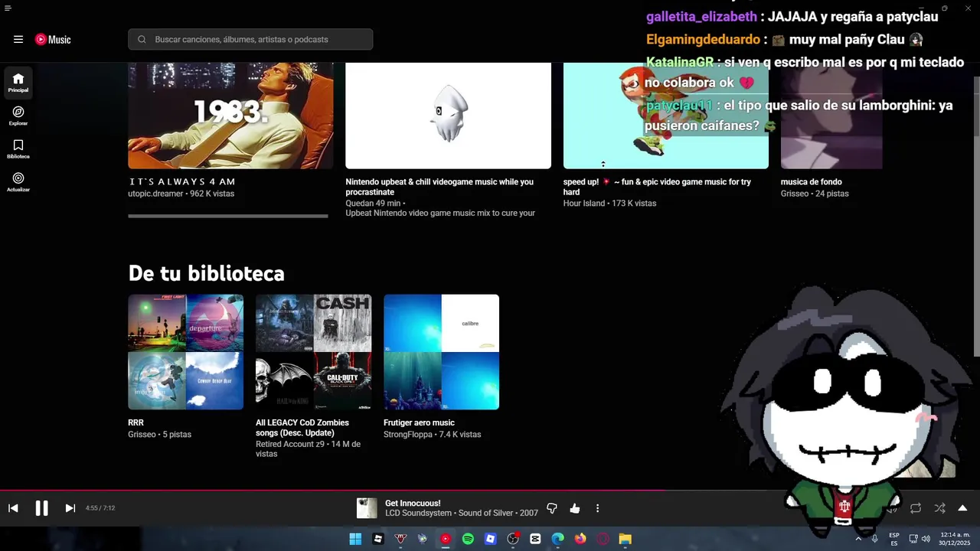Open CapCut from the taskbar
The width and height of the screenshot is (980, 551).
pos(535,539)
